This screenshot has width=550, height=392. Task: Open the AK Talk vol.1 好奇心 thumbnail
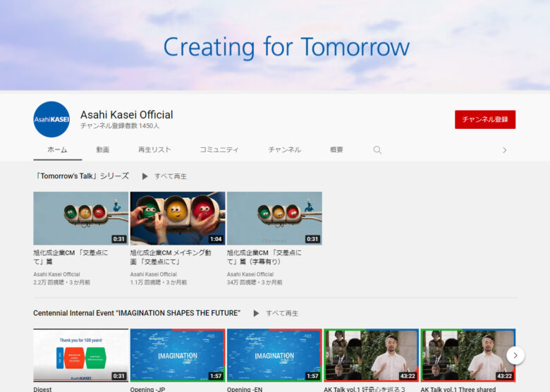point(371,355)
